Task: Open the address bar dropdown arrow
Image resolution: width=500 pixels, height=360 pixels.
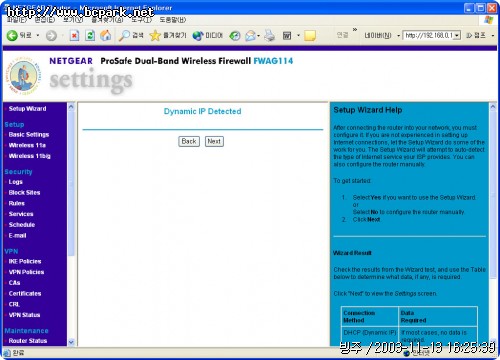Action: coord(457,35)
